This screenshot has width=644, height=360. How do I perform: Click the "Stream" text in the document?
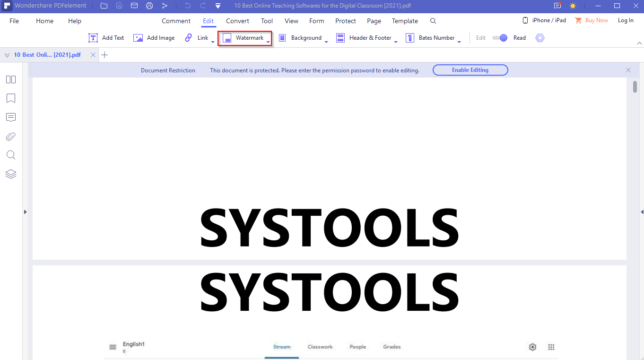pos(282,347)
